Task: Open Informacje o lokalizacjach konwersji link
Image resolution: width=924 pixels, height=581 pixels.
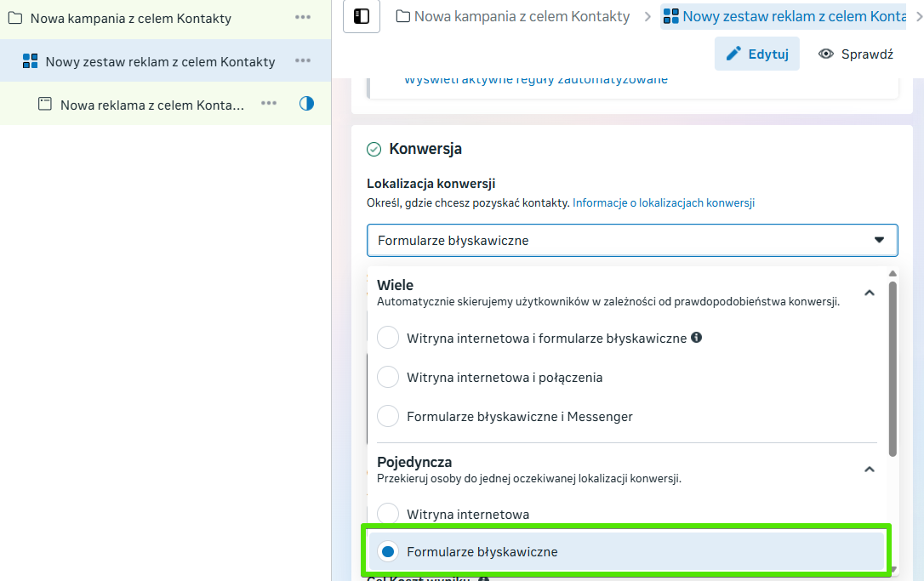Action: (x=663, y=203)
